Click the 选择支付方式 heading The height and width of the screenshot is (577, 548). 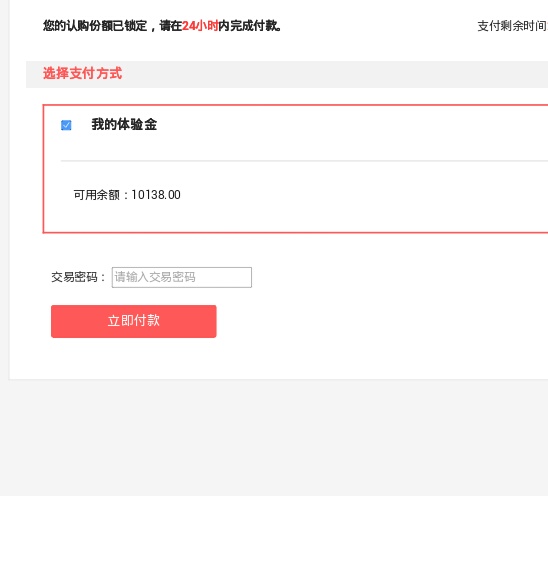(x=82, y=73)
